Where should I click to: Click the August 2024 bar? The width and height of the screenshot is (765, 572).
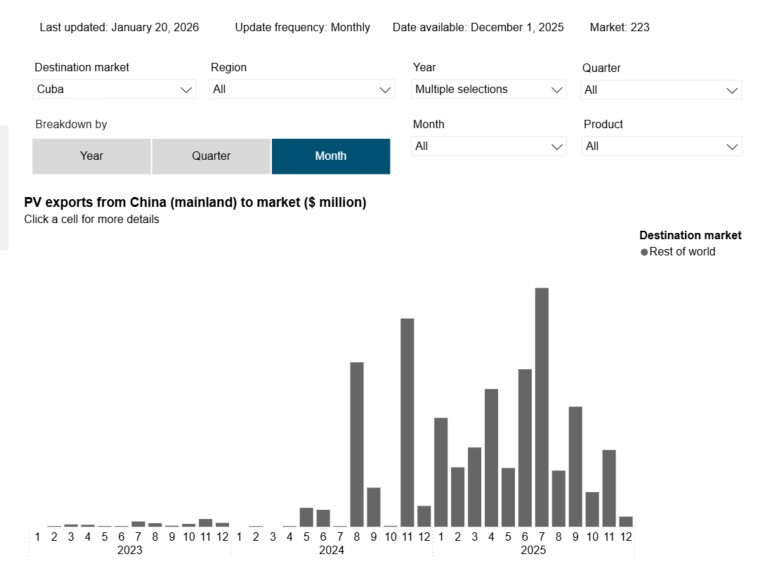(x=357, y=444)
